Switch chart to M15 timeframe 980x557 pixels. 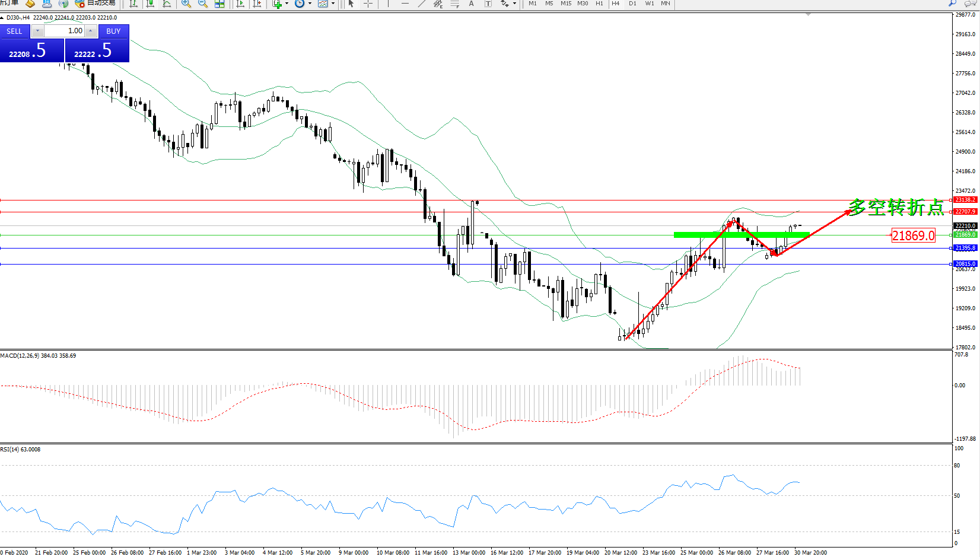pos(566,4)
